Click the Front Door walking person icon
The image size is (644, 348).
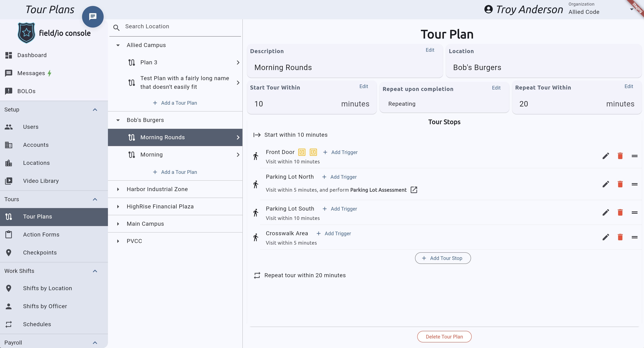255,156
